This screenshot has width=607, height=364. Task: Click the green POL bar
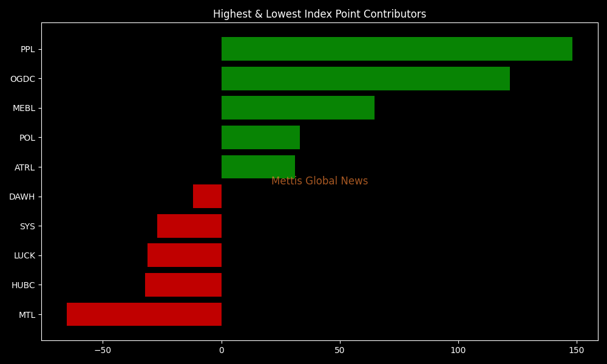[x=260, y=137]
